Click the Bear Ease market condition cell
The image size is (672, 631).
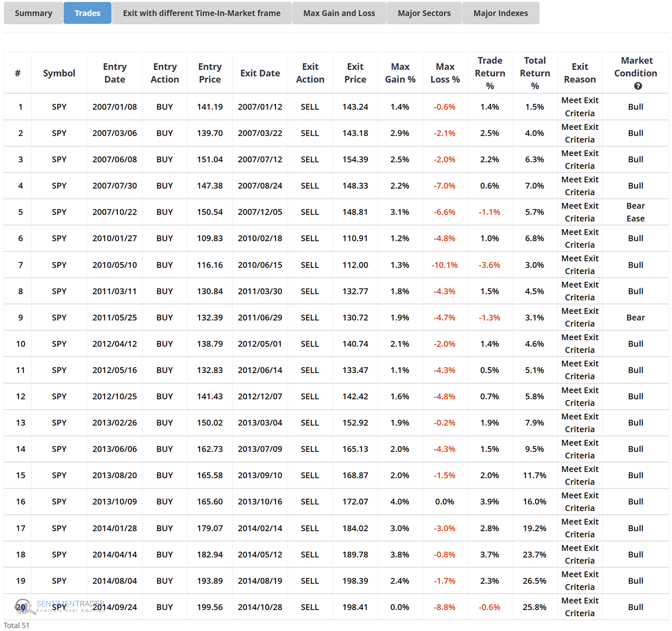[x=635, y=212]
